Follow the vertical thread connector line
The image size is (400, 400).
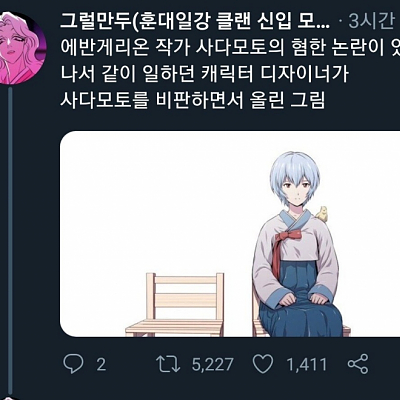pyautogui.click(x=10, y=242)
